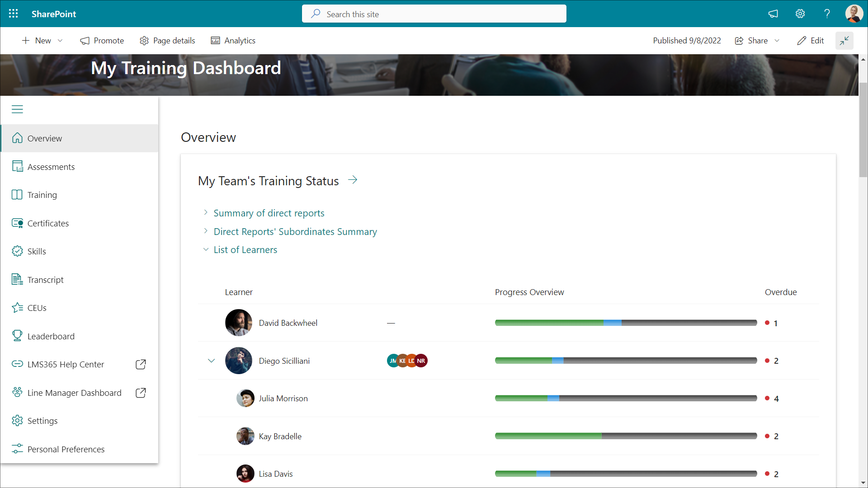Collapse Diego Sicilliani's subordinates row

coord(211,361)
